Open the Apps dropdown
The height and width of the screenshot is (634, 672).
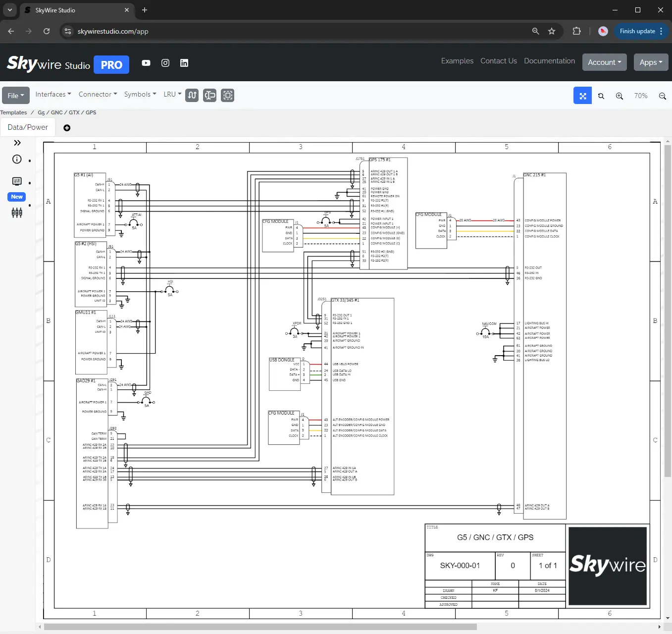[x=651, y=62]
